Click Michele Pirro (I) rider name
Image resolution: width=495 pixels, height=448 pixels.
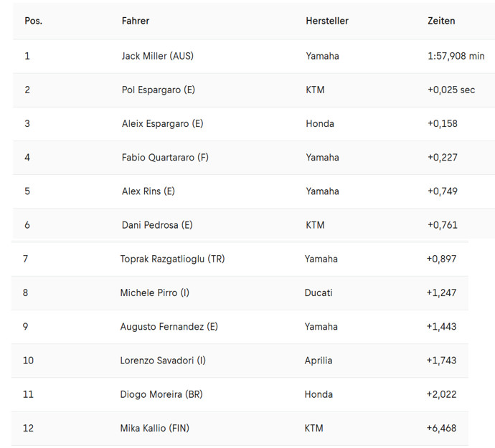coord(154,292)
